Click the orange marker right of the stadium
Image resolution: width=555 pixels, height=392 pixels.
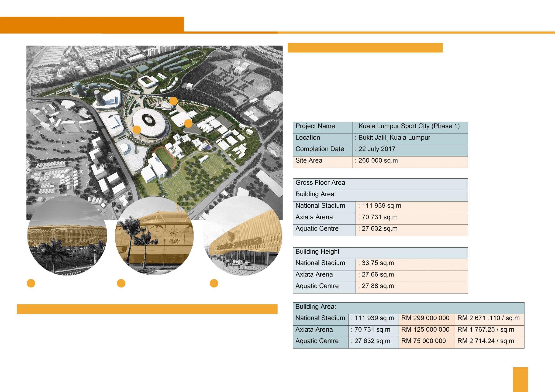pyautogui.click(x=188, y=124)
